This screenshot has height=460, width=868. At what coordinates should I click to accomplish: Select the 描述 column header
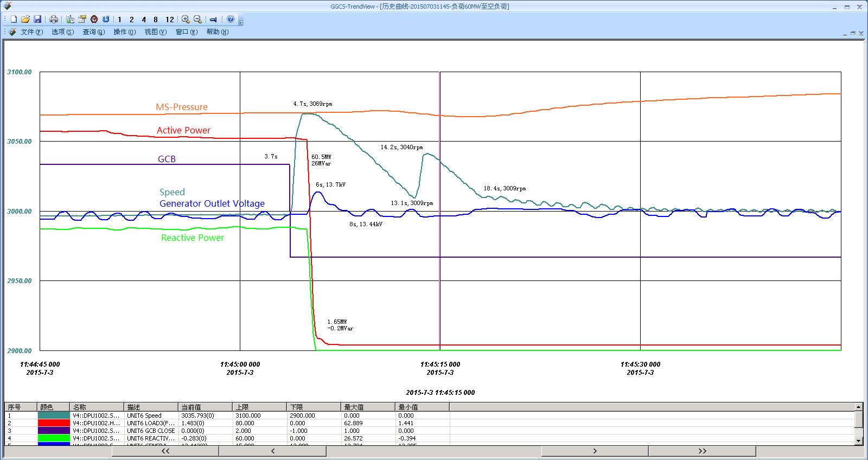(x=151, y=407)
